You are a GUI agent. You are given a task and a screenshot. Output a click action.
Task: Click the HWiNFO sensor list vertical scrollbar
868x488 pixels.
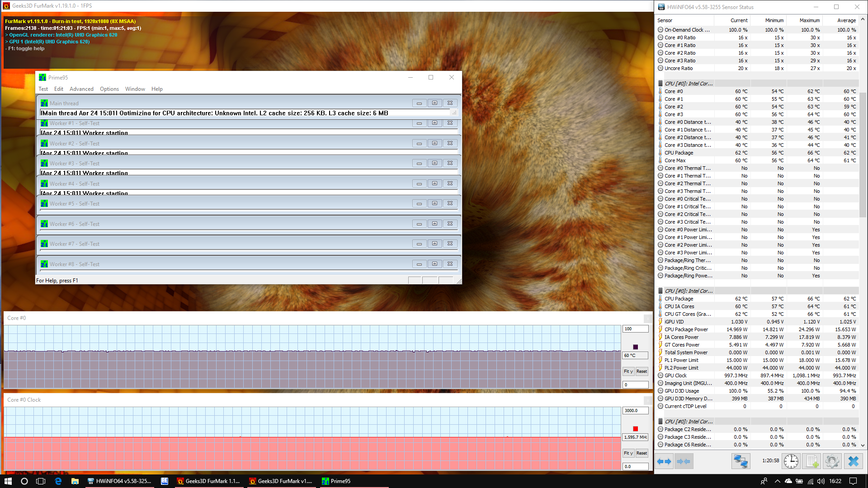[x=863, y=155]
